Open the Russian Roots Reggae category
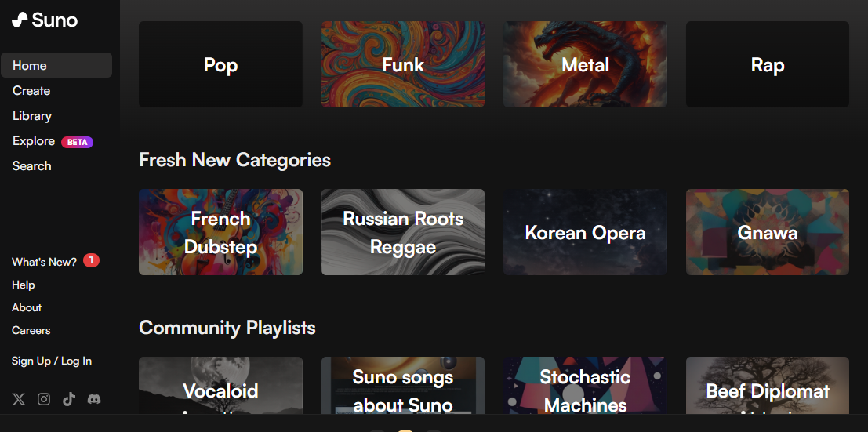Screen dimensions: 868x432 pos(403,232)
